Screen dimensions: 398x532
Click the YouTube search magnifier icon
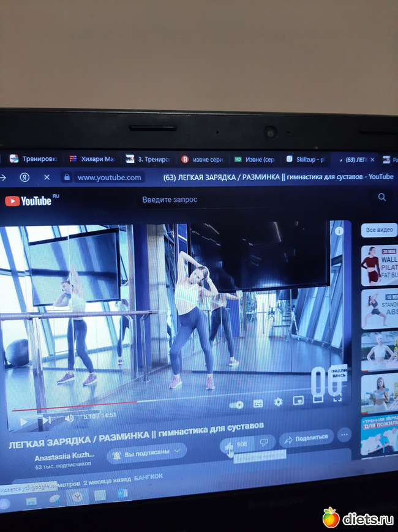coord(382,197)
